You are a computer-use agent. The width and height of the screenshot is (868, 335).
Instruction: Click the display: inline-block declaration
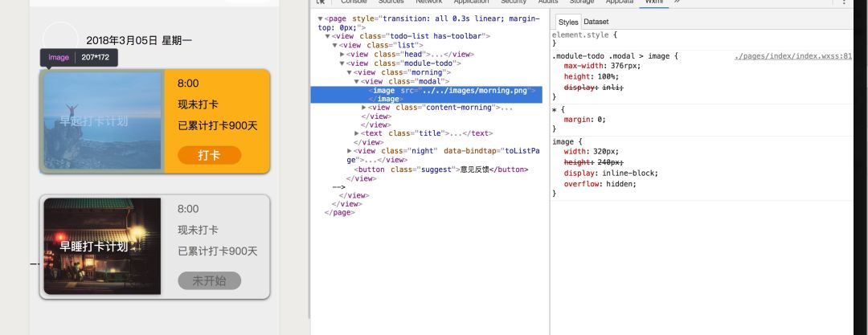(x=611, y=173)
